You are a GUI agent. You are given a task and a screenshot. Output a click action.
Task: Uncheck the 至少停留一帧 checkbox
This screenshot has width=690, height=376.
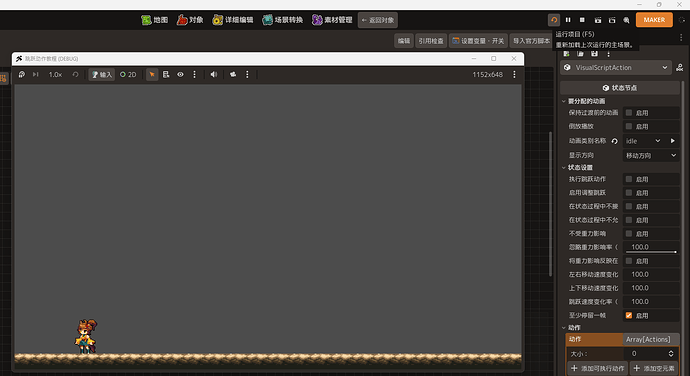click(x=629, y=315)
